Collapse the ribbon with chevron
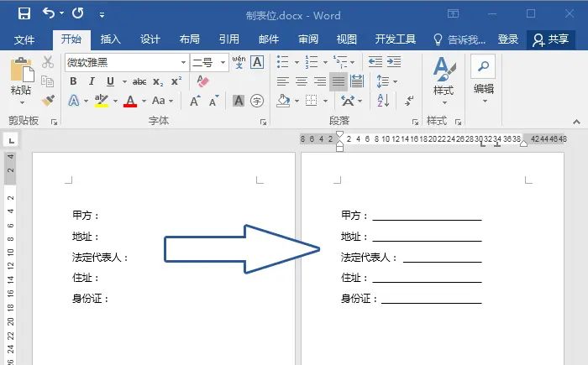Viewport: 588px width, 365px height. click(577, 122)
